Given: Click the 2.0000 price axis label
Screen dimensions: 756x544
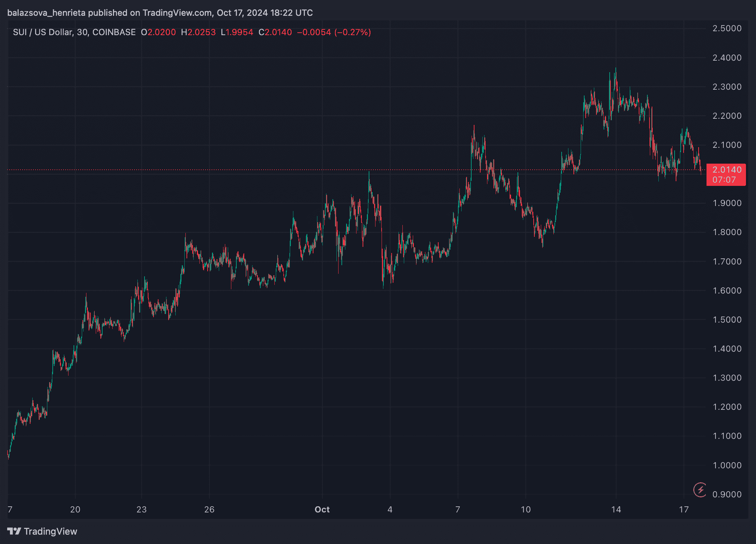Looking at the screenshot, I should tap(727, 174).
